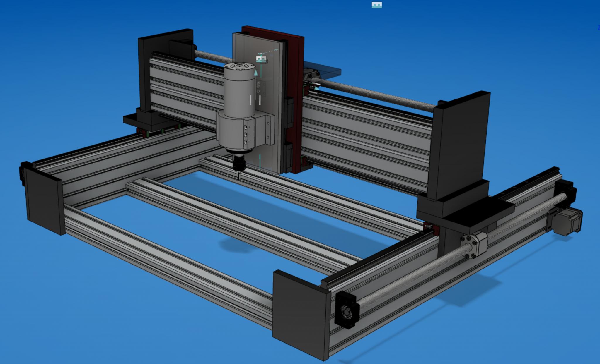Select the mate connector icon on Z-axis plate
Viewport: 600px width, 364px height.
pyautogui.click(x=262, y=59)
